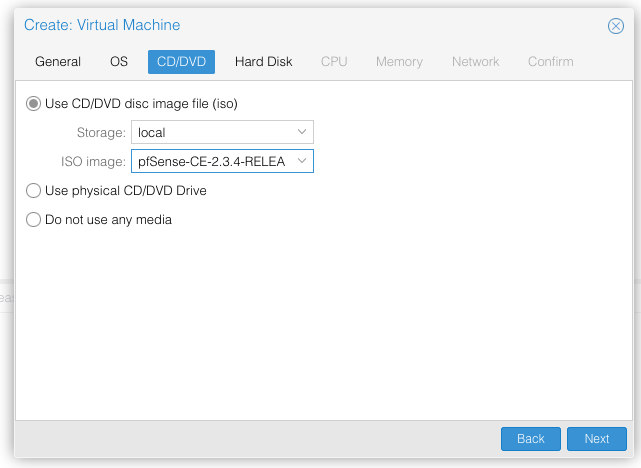Open the OS tab
Viewport: 641px width, 468px height.
pos(119,62)
